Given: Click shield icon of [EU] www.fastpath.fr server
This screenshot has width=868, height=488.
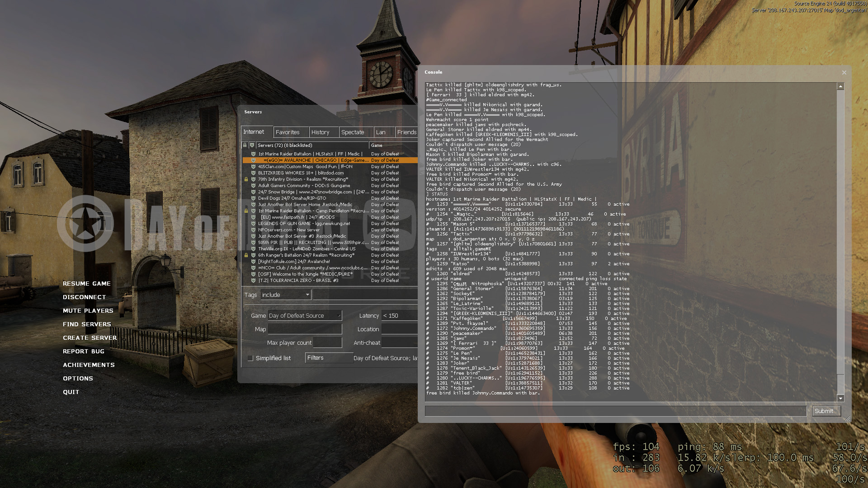Looking at the screenshot, I should (253, 217).
